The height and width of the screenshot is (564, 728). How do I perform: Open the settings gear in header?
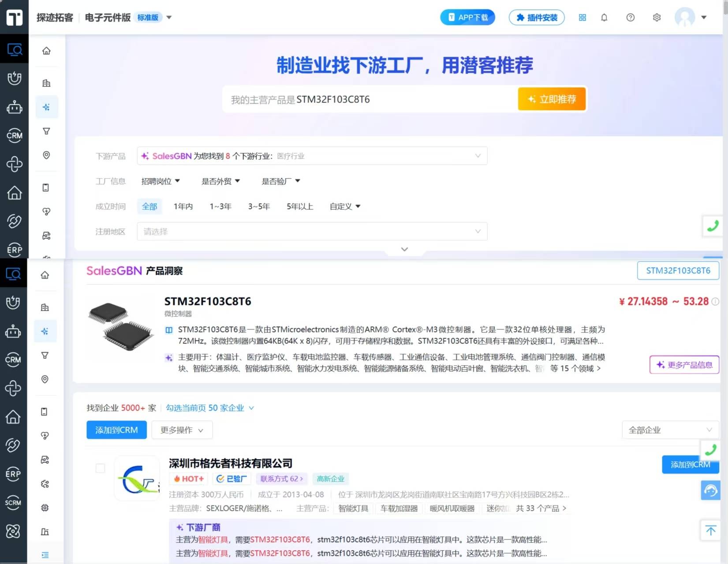coord(657,18)
